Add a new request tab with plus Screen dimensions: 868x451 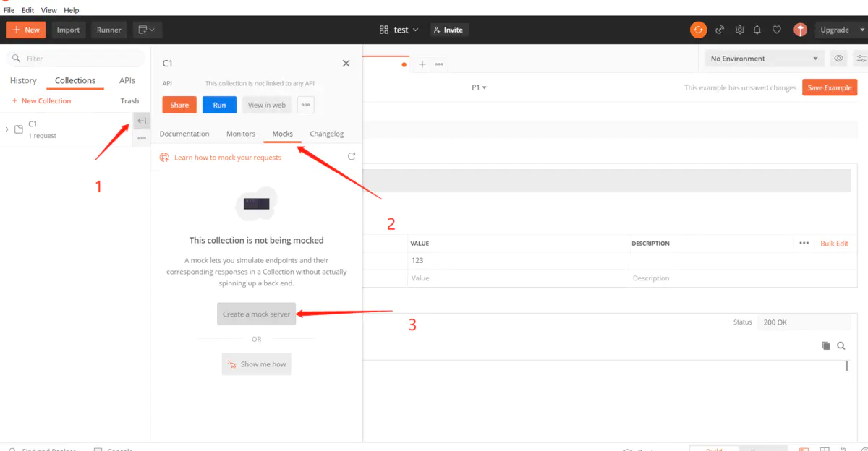click(422, 64)
